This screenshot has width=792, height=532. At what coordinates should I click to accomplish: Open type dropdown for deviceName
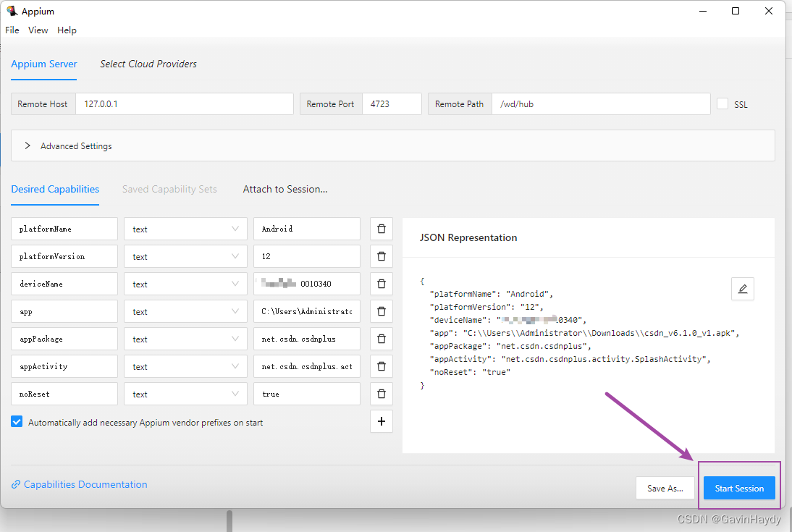185,284
